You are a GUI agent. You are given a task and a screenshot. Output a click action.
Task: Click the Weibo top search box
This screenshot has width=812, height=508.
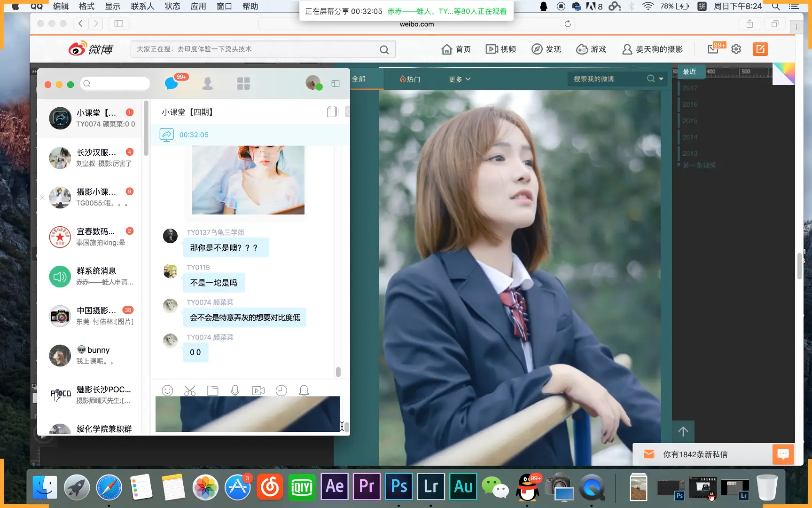point(263,49)
